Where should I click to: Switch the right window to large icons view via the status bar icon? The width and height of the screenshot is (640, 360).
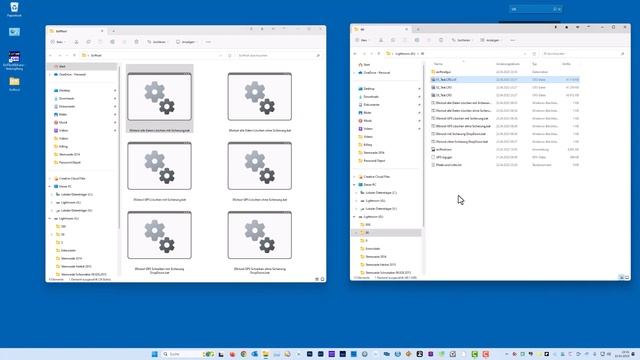coord(627,277)
